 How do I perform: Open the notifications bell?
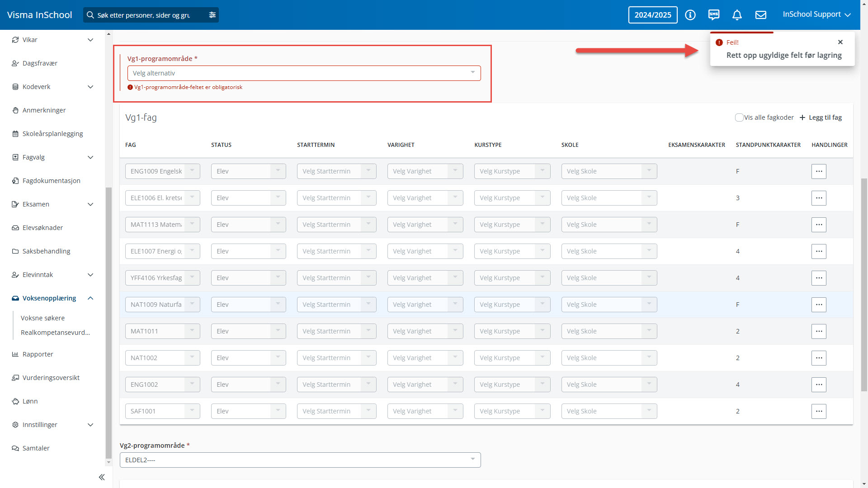[x=737, y=15]
